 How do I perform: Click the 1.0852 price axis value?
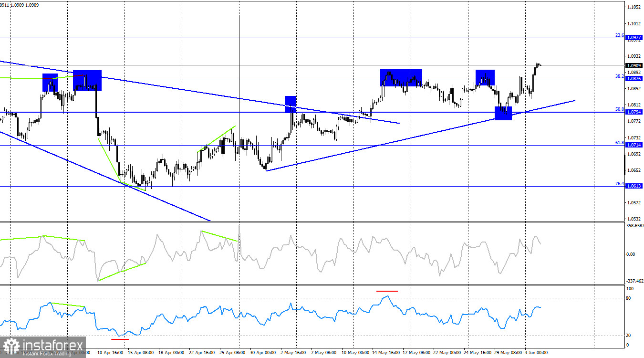(x=634, y=89)
